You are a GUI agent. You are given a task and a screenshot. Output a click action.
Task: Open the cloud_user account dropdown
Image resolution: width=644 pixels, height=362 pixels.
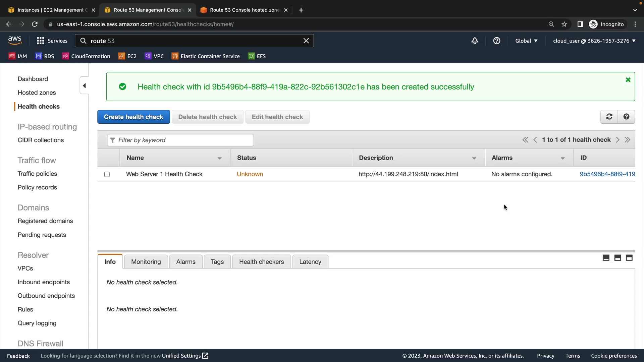click(x=594, y=41)
